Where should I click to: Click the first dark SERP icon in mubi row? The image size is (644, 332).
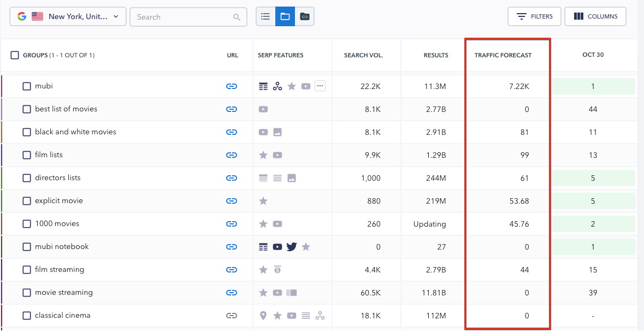point(263,86)
